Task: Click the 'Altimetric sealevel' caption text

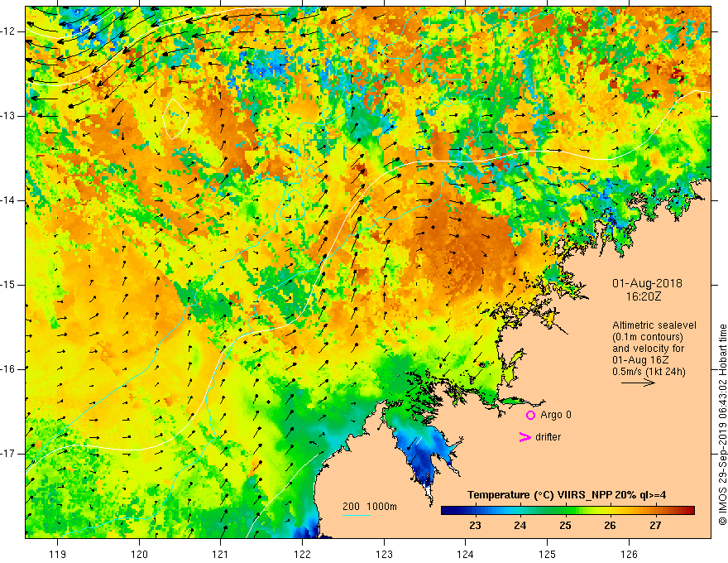Action: point(654,325)
